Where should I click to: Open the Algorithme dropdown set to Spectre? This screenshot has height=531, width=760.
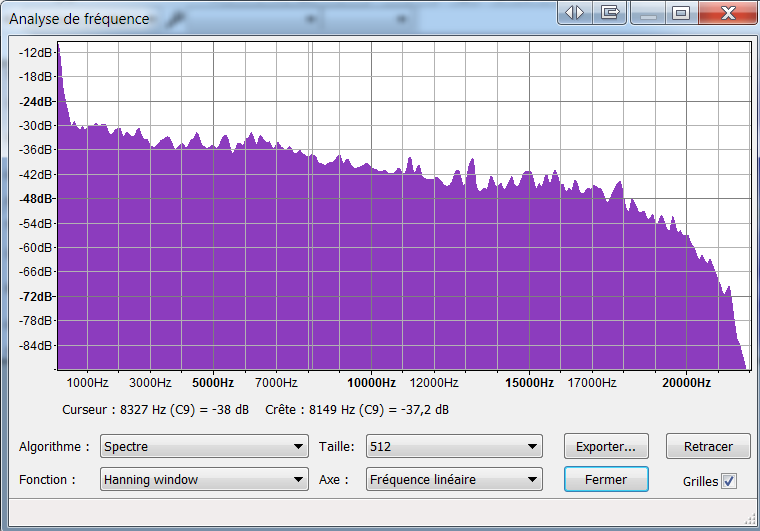204,446
